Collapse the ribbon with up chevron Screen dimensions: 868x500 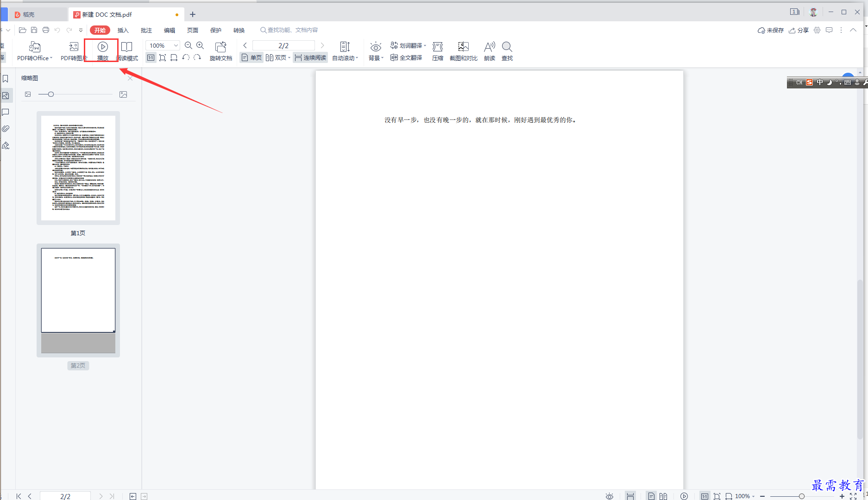click(x=853, y=30)
